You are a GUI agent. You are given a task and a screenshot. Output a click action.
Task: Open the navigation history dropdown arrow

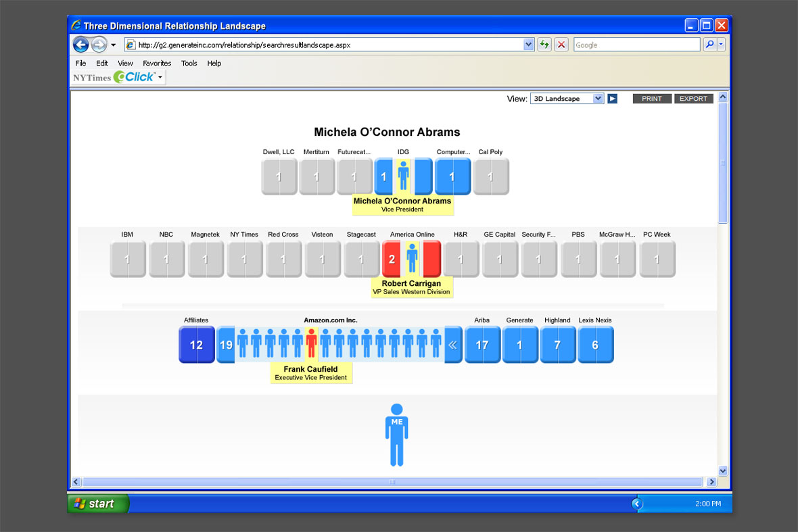(x=114, y=45)
